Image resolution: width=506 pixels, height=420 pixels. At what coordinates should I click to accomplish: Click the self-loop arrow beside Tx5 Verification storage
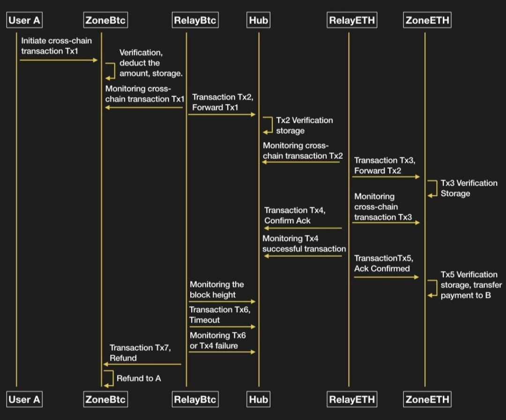pos(432,288)
